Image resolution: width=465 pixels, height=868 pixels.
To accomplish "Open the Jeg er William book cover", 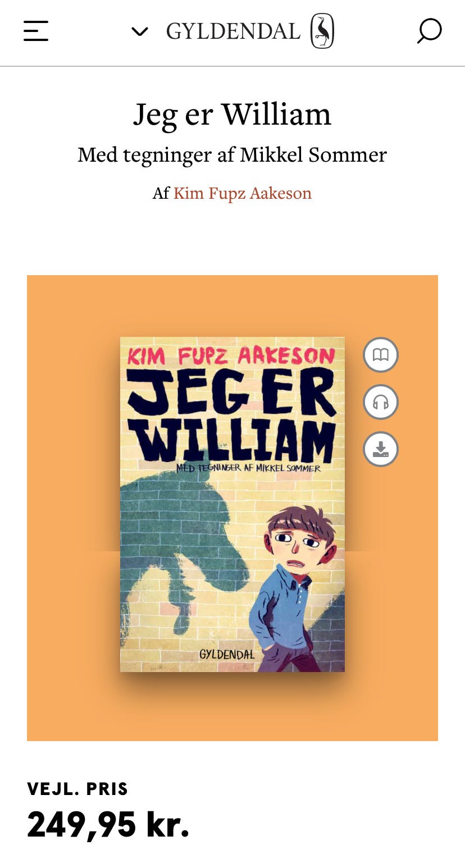I will click(233, 504).
